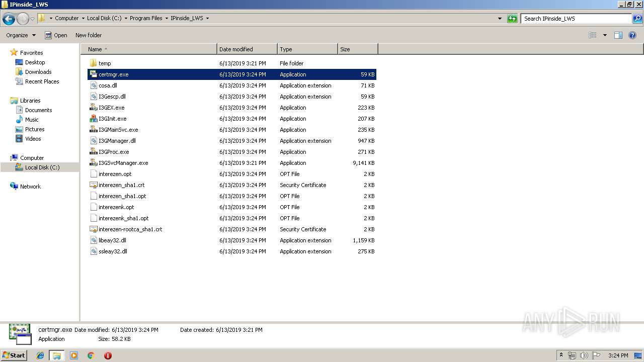Sort by Date modified column header
This screenshot has width=644, height=362.
(x=247, y=49)
